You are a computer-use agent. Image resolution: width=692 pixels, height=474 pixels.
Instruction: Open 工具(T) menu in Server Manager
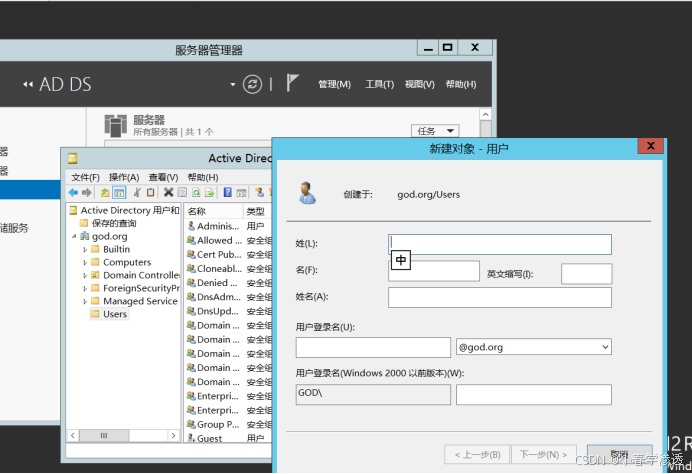380,84
